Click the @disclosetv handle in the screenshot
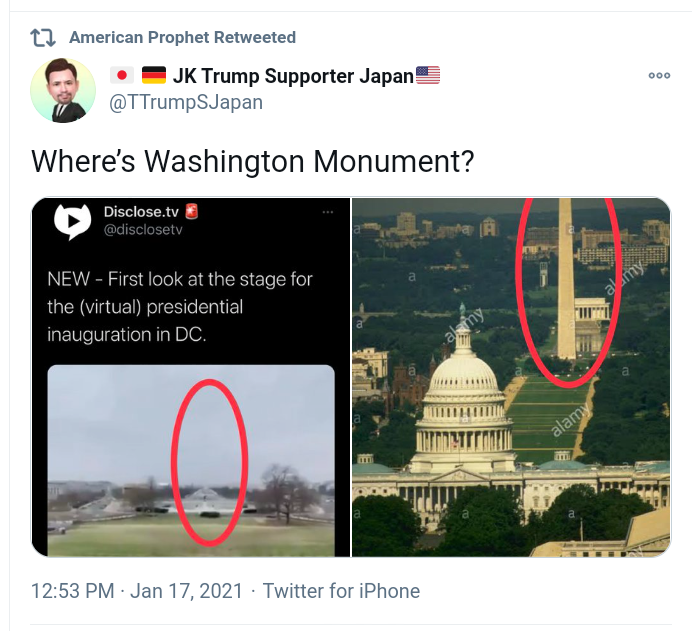This screenshot has height=631, width=692. pyautogui.click(x=143, y=230)
